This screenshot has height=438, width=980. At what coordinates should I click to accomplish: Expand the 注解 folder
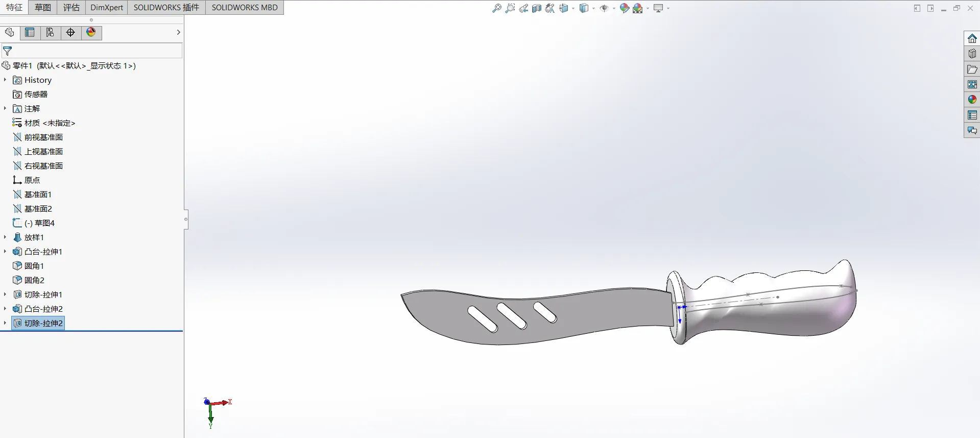point(5,108)
